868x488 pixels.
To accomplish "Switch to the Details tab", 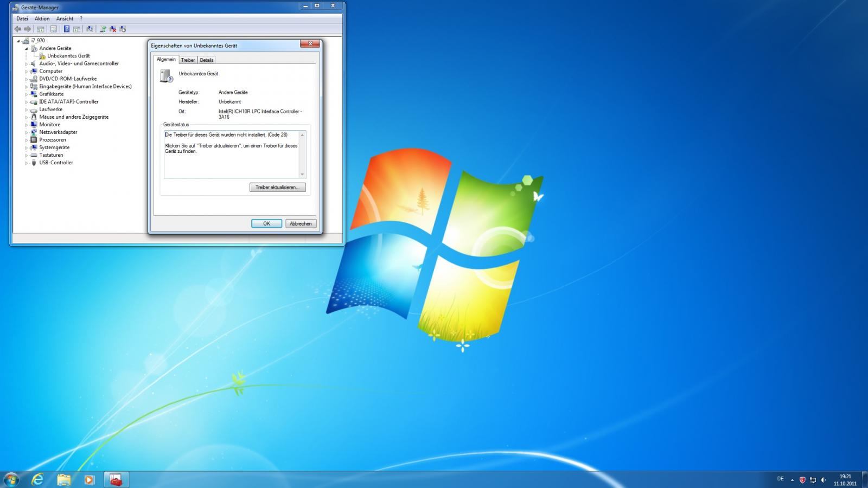I will 207,60.
